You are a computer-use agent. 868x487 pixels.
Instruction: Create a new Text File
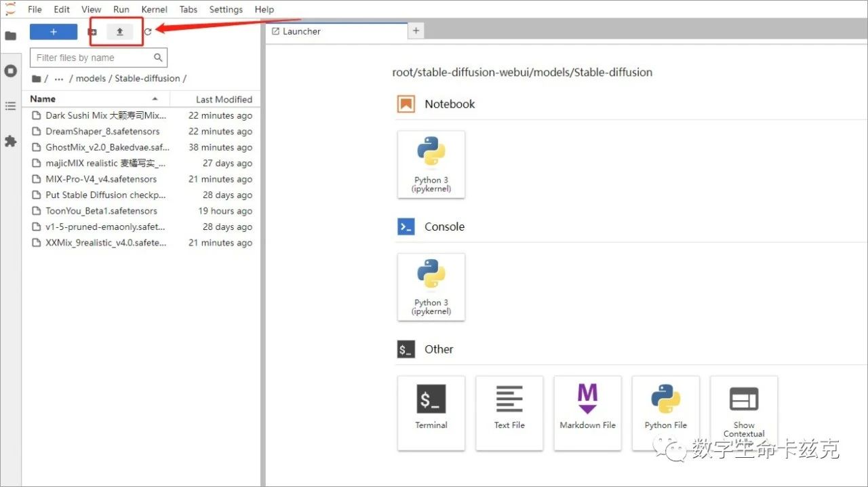509,412
